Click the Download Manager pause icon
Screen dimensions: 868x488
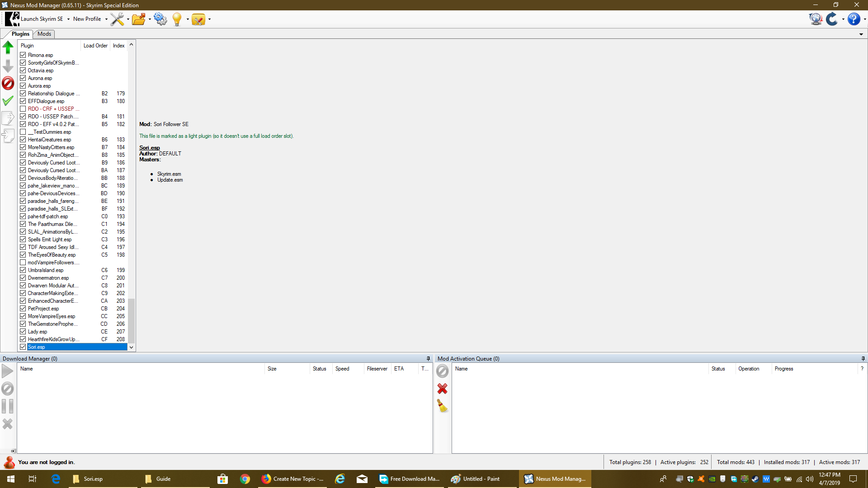8,406
